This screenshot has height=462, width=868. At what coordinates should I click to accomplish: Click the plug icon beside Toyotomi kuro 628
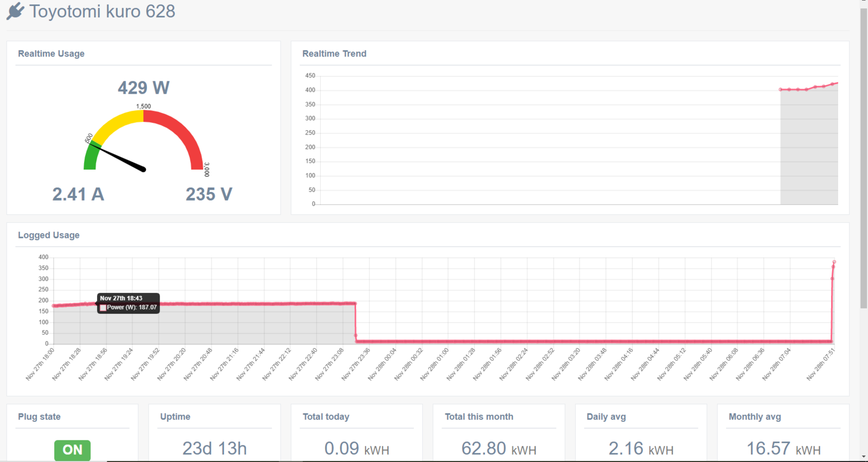coord(15,11)
